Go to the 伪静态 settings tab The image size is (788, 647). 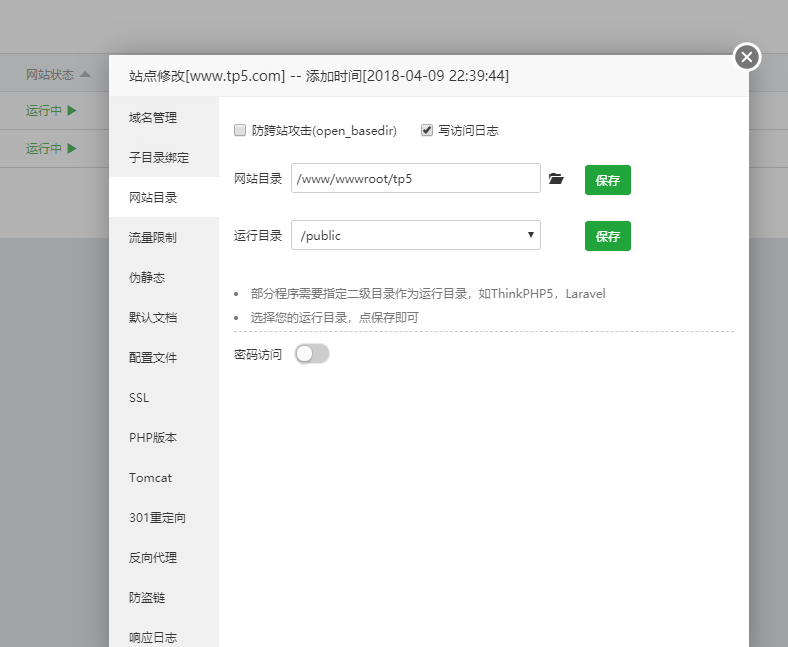[x=147, y=277]
